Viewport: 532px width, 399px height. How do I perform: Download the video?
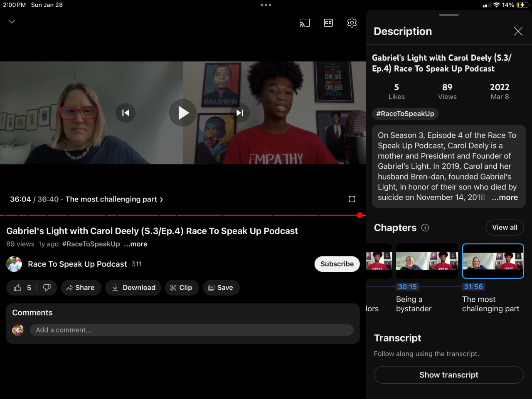[133, 288]
